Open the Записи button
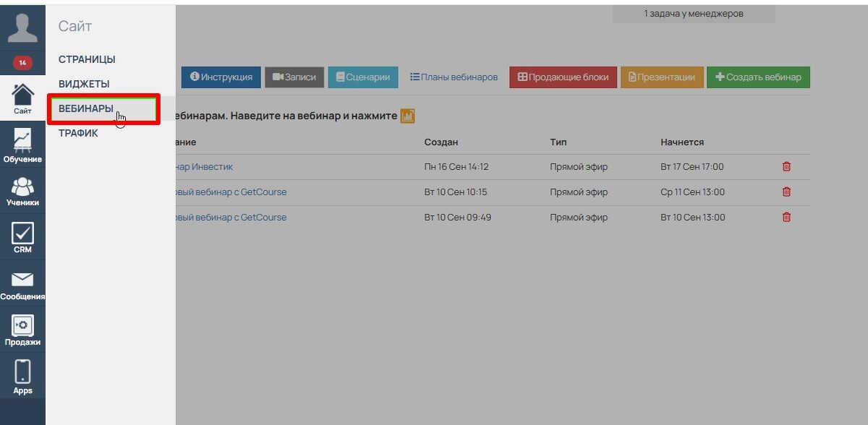 (294, 77)
